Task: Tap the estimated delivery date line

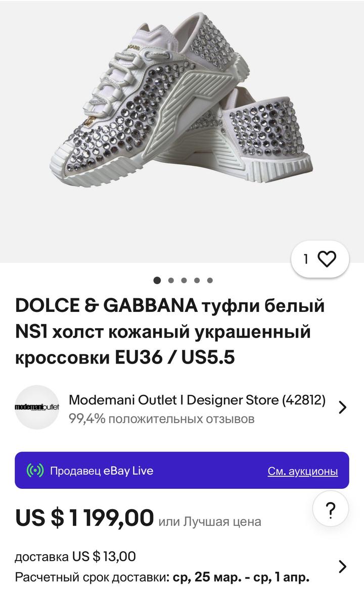Action: [x=162, y=577]
